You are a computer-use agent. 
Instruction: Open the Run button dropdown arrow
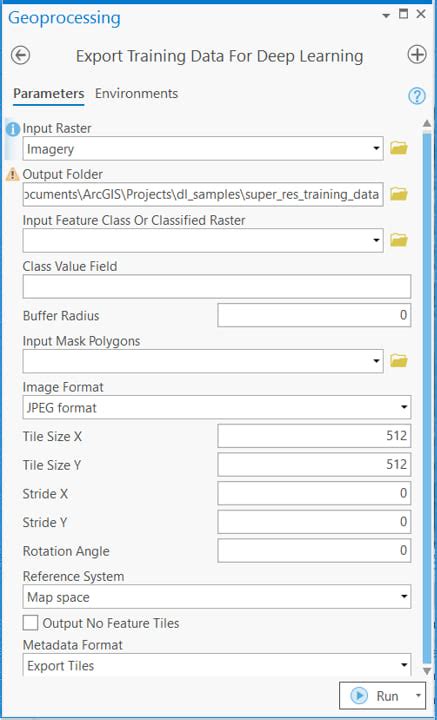tap(418, 696)
